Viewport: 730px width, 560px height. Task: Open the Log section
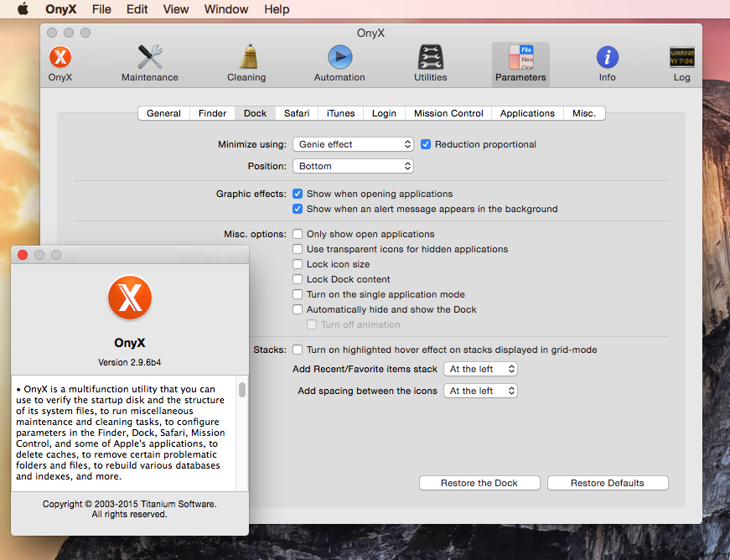click(x=681, y=64)
